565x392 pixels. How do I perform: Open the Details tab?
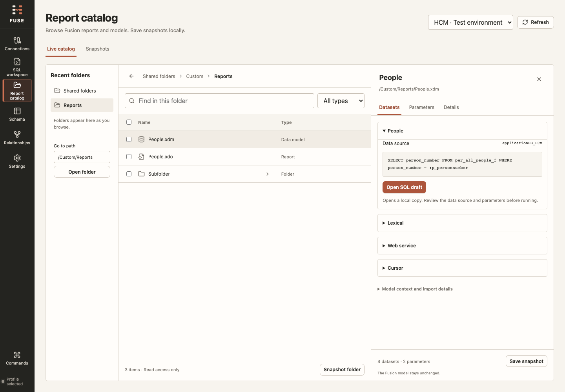point(451,107)
